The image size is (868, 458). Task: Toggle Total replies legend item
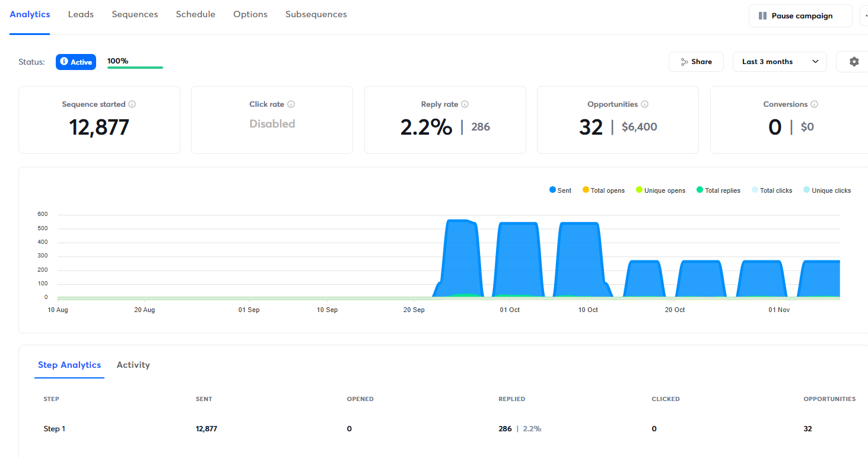click(x=718, y=190)
